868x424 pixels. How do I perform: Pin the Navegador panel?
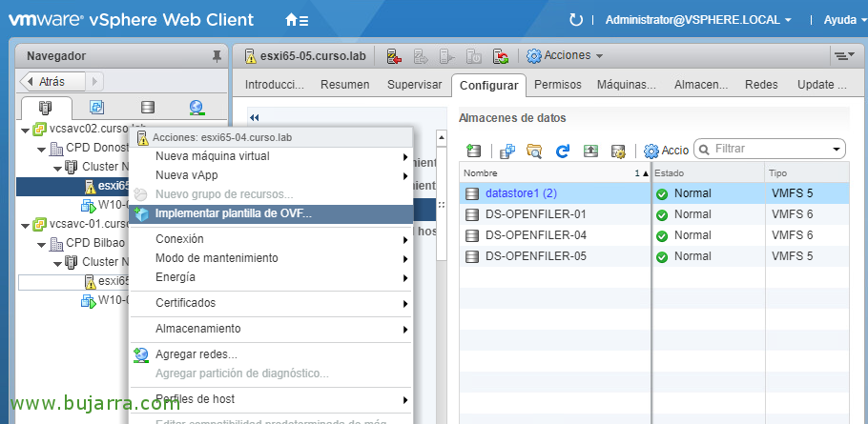217,56
